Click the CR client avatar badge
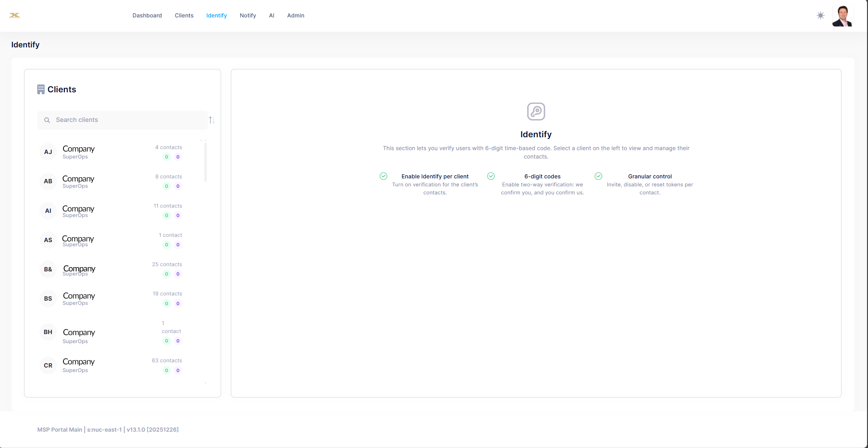This screenshot has height=448, width=868. pos(48,365)
